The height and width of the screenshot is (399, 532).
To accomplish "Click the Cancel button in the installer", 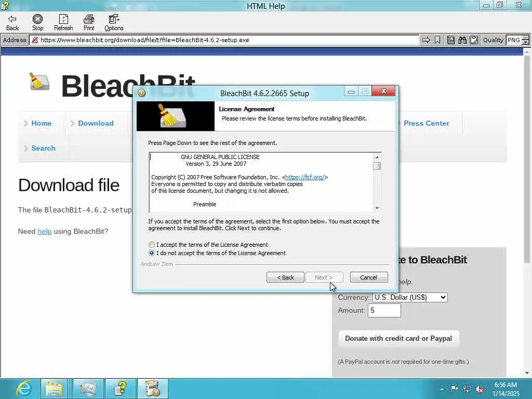I will [x=368, y=277].
